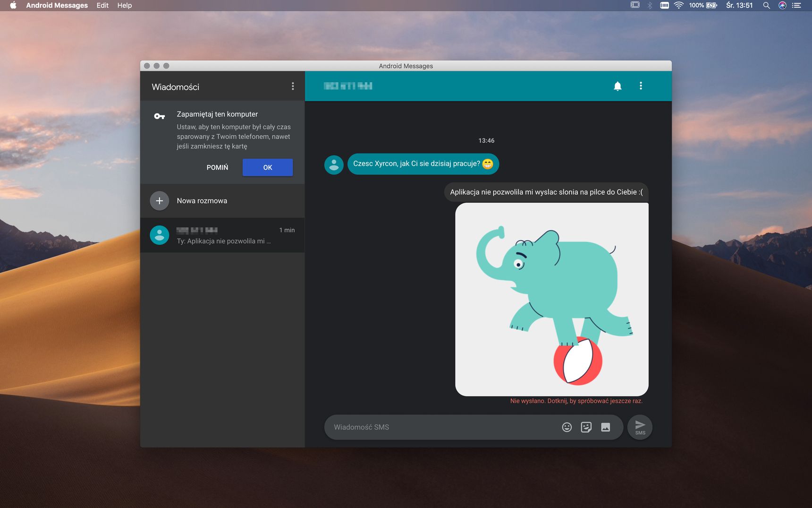Click the clock showing Śr. 13:51
This screenshot has width=812, height=508.
739,5
